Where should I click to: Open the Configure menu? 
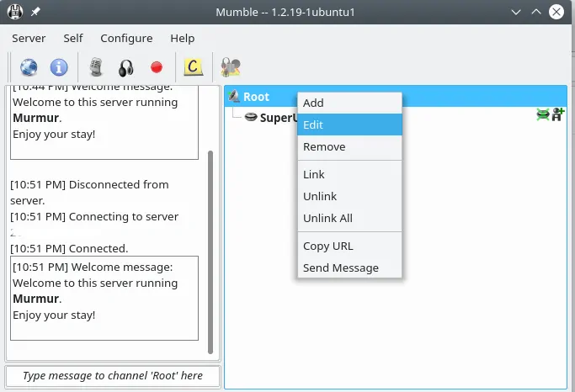(x=126, y=39)
